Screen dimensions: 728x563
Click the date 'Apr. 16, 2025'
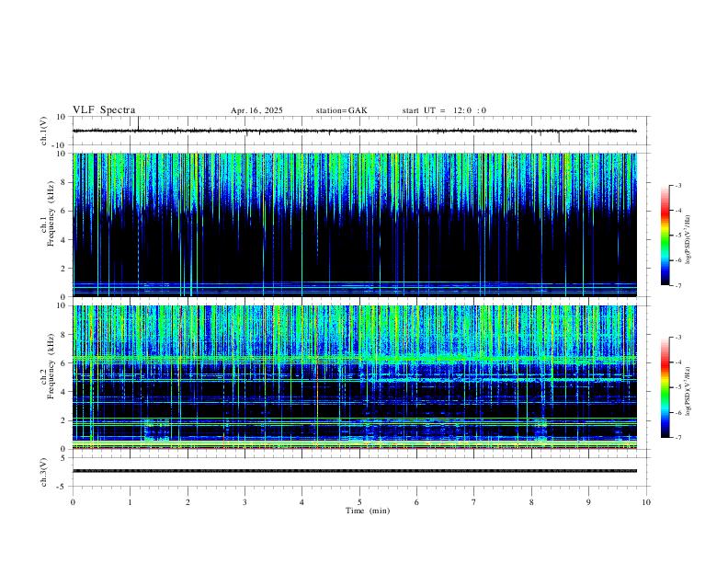(x=256, y=110)
